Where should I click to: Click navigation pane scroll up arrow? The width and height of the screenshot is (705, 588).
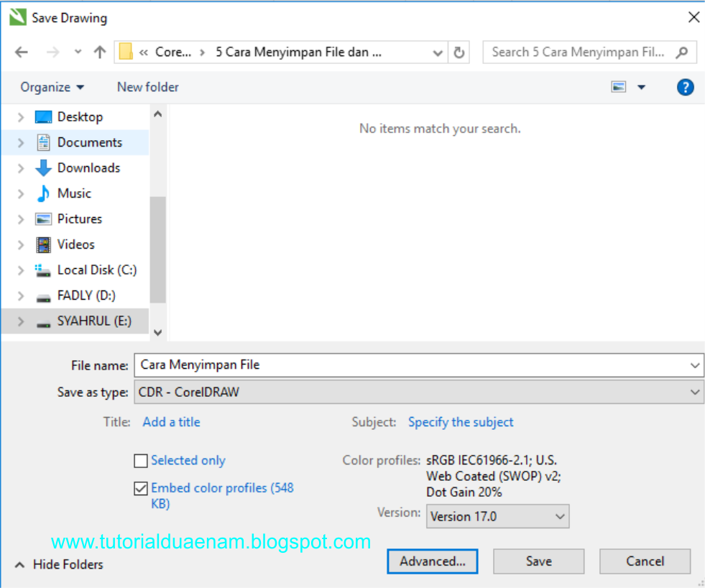tap(158, 114)
